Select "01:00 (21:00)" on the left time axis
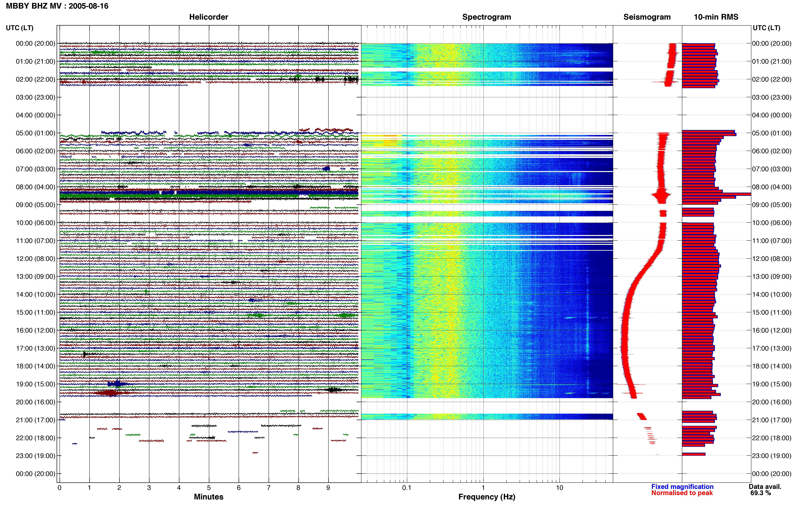 pos(36,61)
